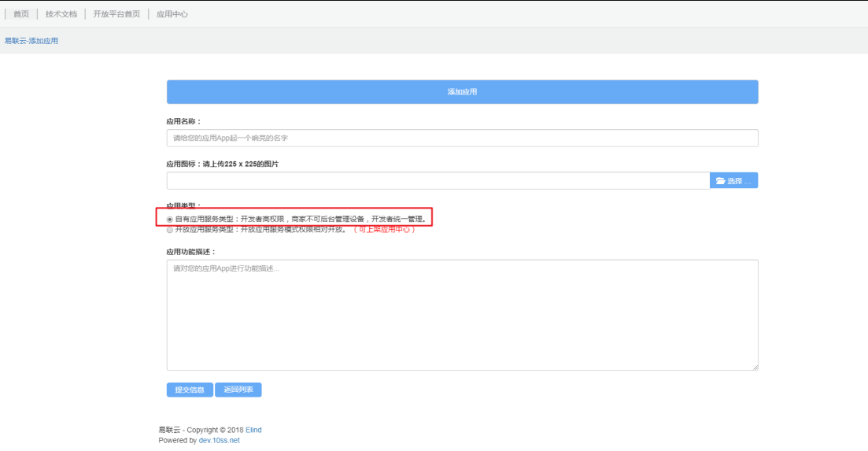Screen dimensions: 868x451
Task: Click the folder icon on 选择 button
Action: point(720,181)
